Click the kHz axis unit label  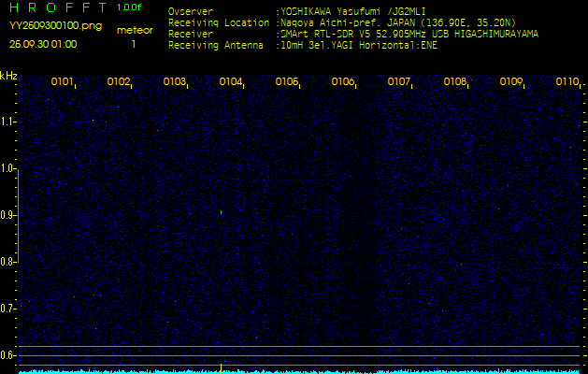[8, 76]
